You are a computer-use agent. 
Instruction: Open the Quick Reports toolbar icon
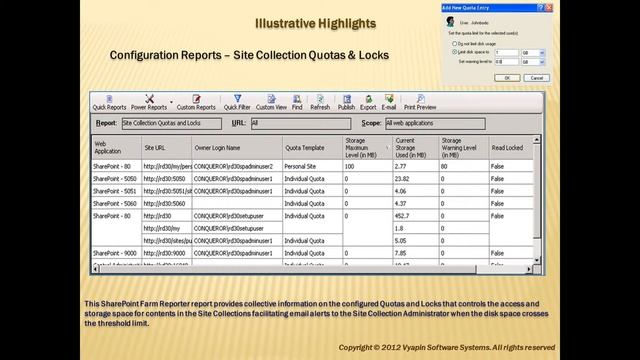(109, 102)
